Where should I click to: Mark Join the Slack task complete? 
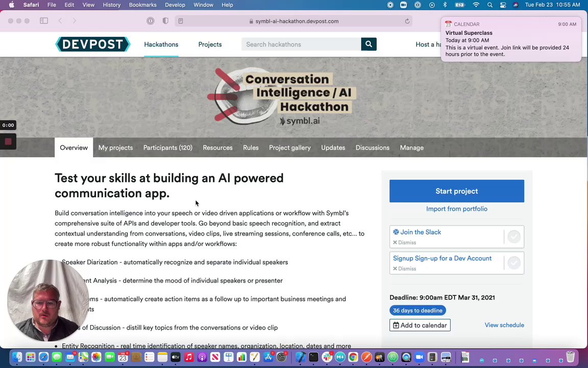pos(514,237)
